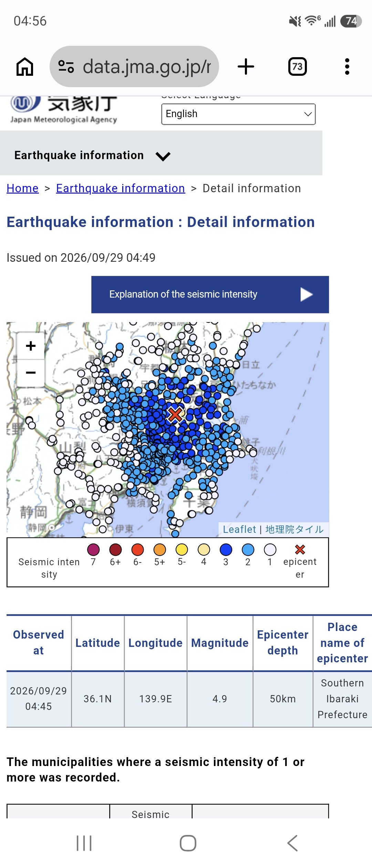Click the page heading Earthquake information : Detail information
Viewport: 372px width, 868px height.
(x=161, y=222)
